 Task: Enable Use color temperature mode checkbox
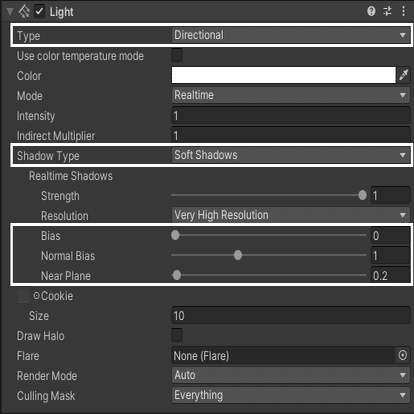click(177, 55)
